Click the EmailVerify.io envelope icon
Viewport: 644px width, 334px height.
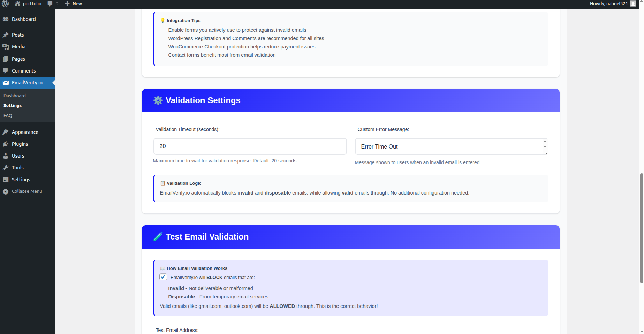[6, 83]
